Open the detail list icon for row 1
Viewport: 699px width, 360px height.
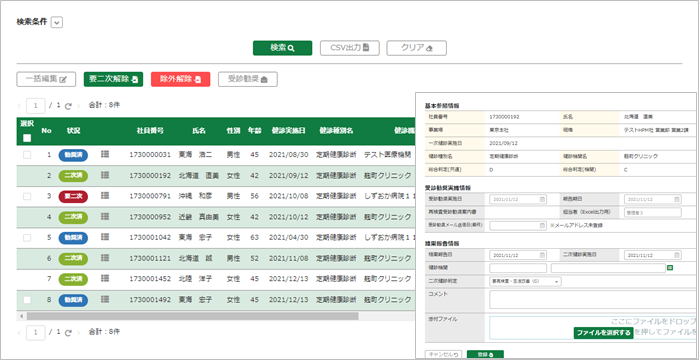105,154
